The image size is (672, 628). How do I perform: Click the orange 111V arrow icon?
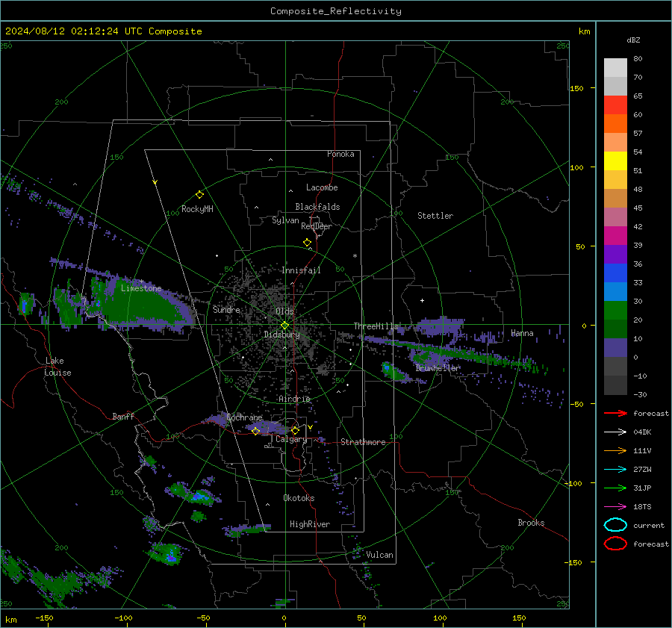[x=615, y=450]
